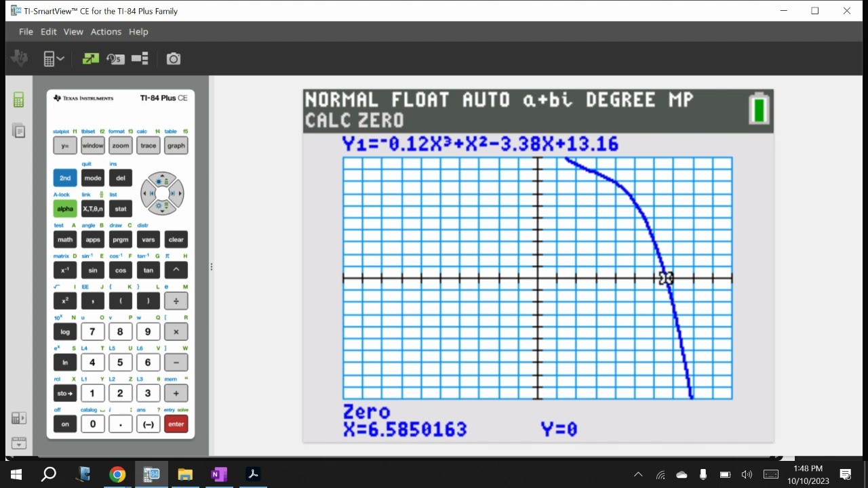Open the calculator model dropdown in toolbar
This screenshot has width=868, height=488.
coord(54,59)
